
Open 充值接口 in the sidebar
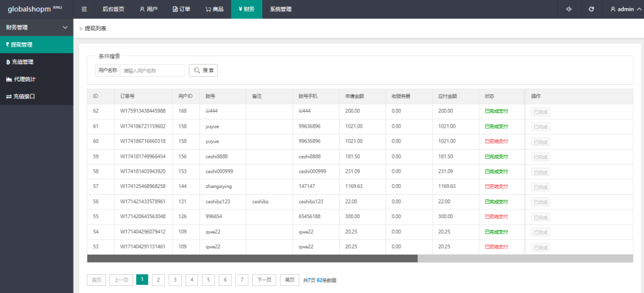click(x=21, y=96)
